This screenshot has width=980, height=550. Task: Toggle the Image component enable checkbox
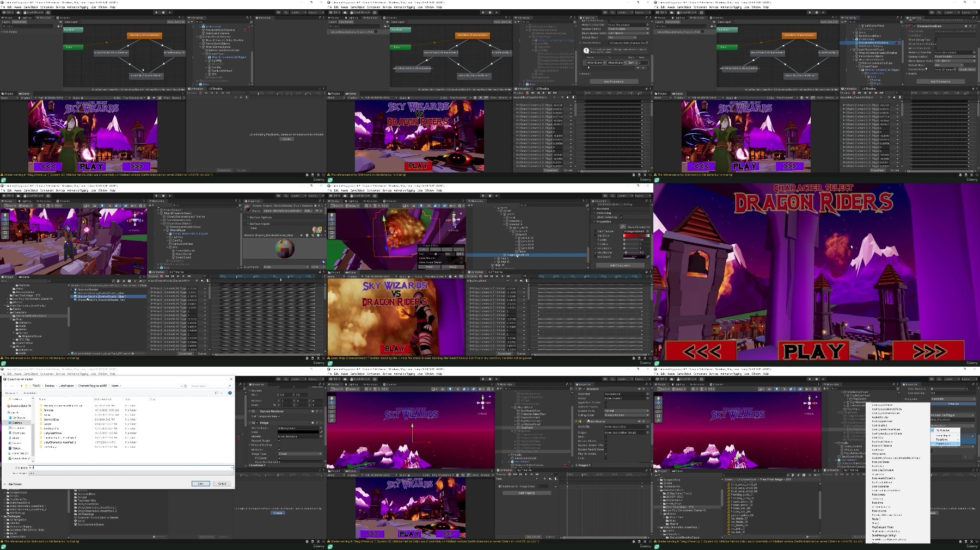coord(257,423)
